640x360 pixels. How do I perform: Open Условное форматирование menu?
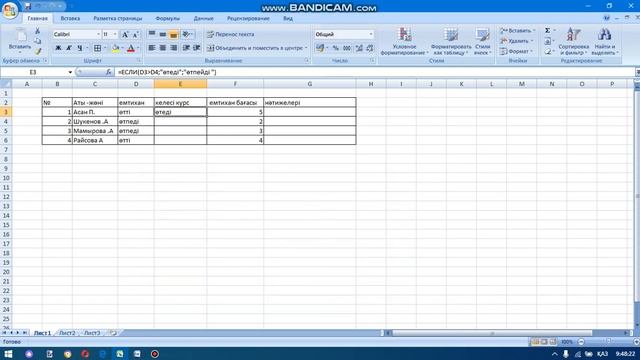tap(404, 41)
